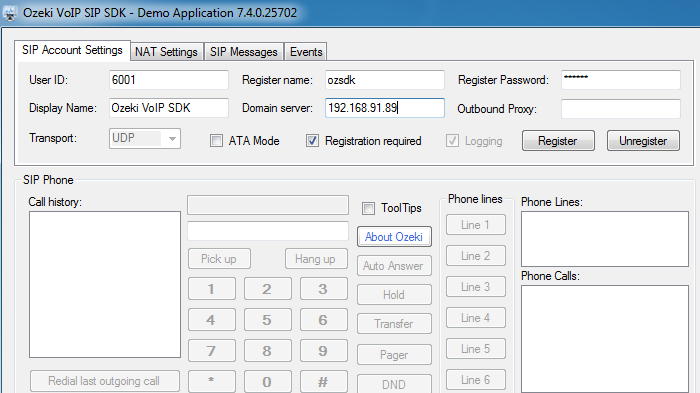
Task: Click the call status display box
Action: pos(268,205)
